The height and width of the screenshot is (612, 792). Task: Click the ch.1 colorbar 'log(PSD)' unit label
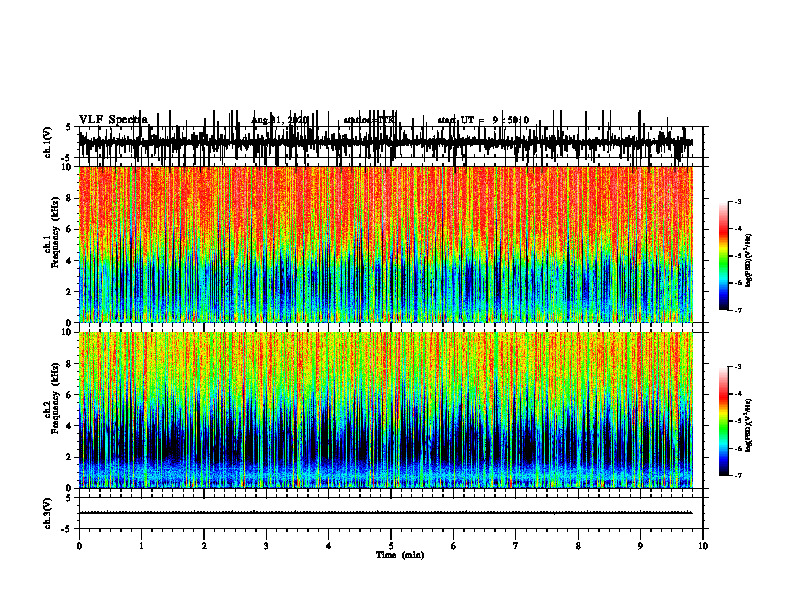click(x=750, y=261)
